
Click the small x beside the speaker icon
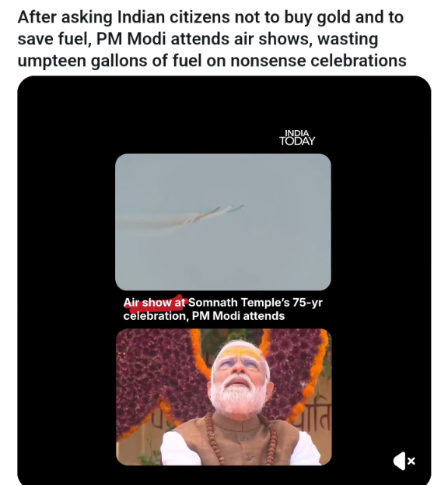point(411,461)
